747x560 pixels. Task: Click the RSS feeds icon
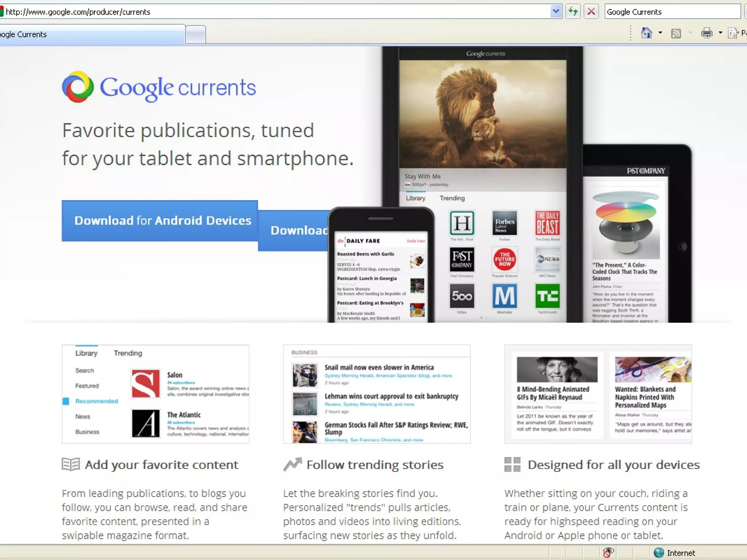(676, 34)
